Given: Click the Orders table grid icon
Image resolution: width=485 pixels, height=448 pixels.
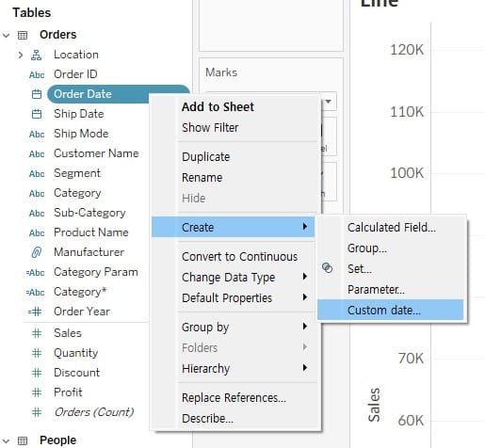Looking at the screenshot, I should [x=23, y=35].
